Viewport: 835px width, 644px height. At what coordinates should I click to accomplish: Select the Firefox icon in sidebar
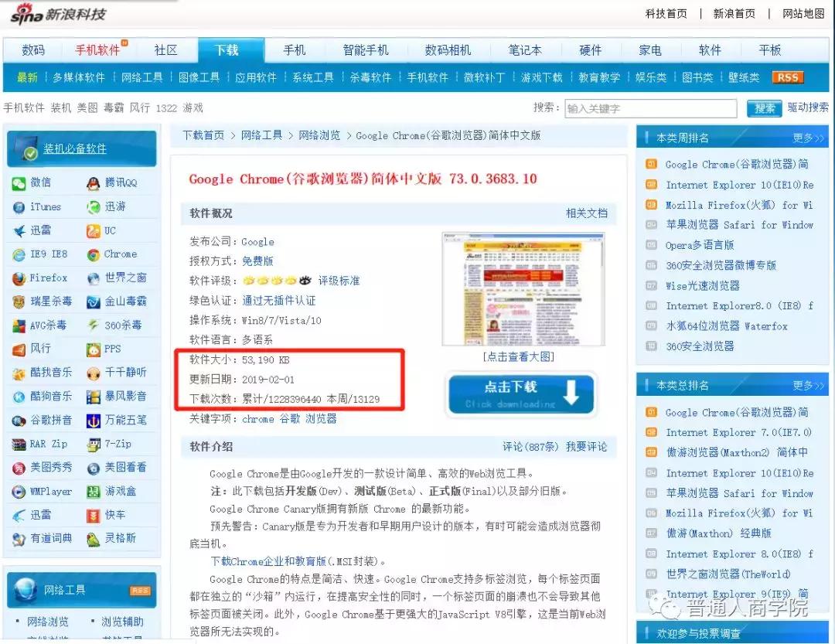19,278
